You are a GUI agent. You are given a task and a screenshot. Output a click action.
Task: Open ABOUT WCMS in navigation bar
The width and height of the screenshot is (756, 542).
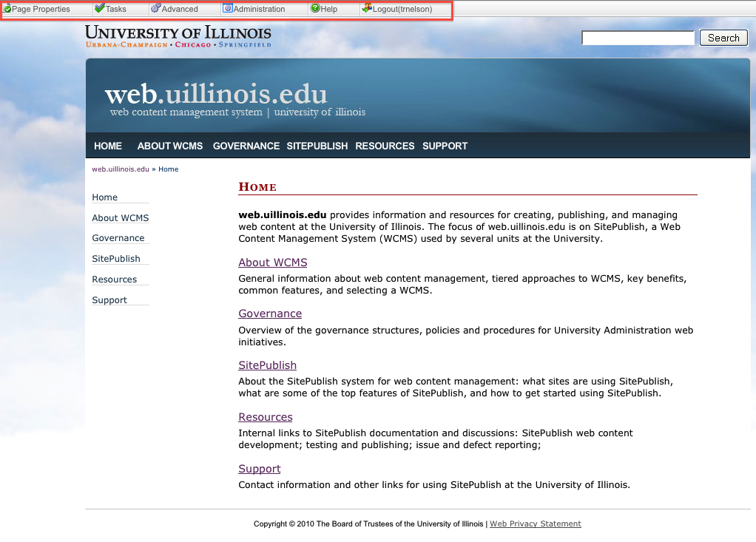click(x=169, y=146)
